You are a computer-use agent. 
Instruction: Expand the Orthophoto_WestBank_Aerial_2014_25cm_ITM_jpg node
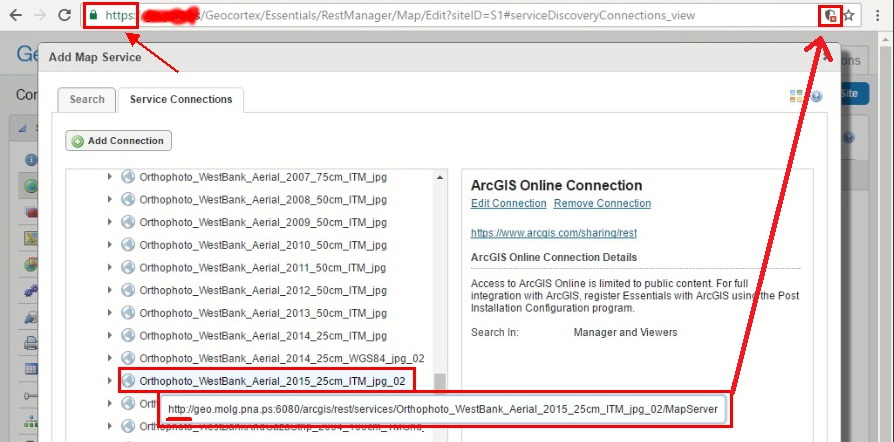pos(109,335)
